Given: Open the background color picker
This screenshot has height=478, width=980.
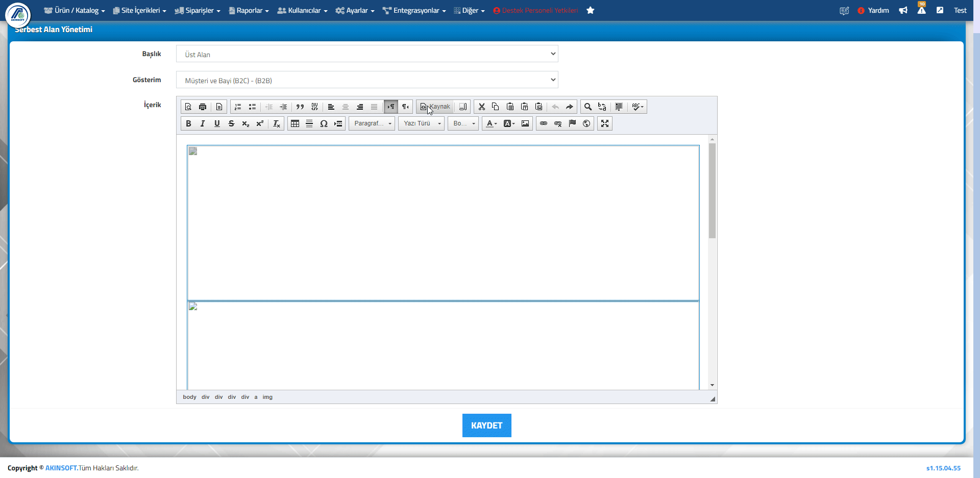Looking at the screenshot, I should click(509, 123).
